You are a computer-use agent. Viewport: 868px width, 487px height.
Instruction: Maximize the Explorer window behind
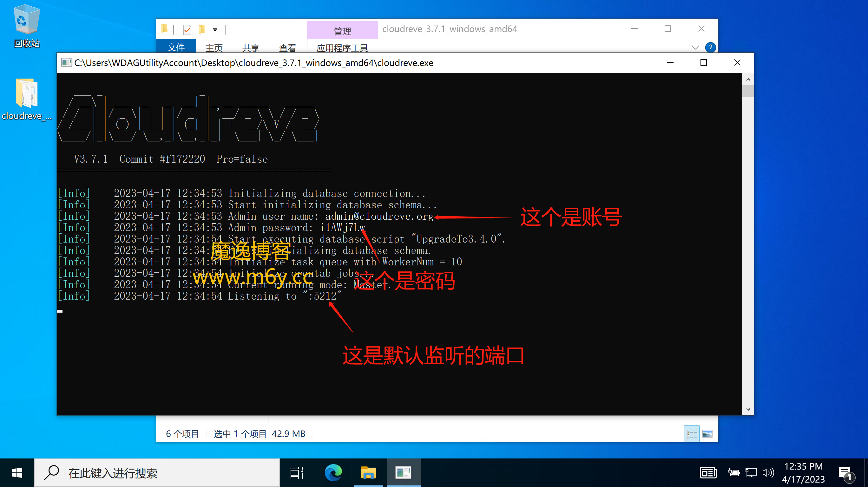668,29
